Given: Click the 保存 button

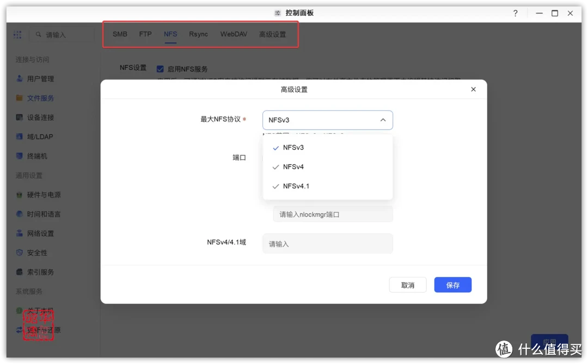Looking at the screenshot, I should tap(452, 285).
